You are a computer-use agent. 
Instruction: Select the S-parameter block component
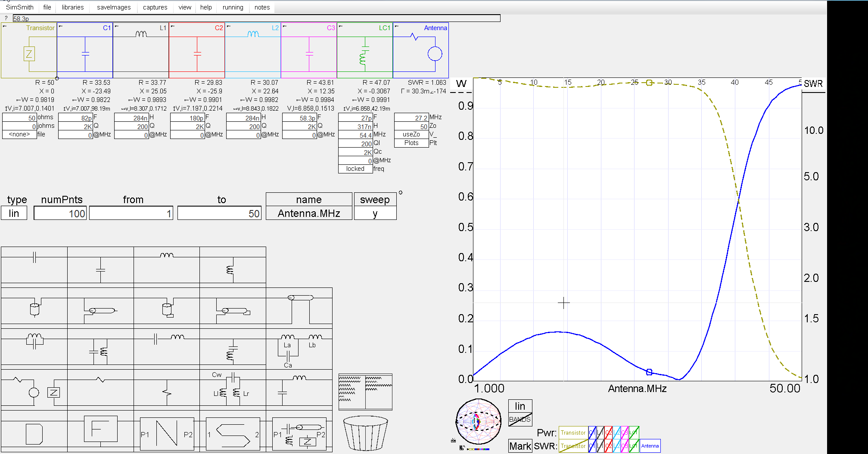pos(233,434)
